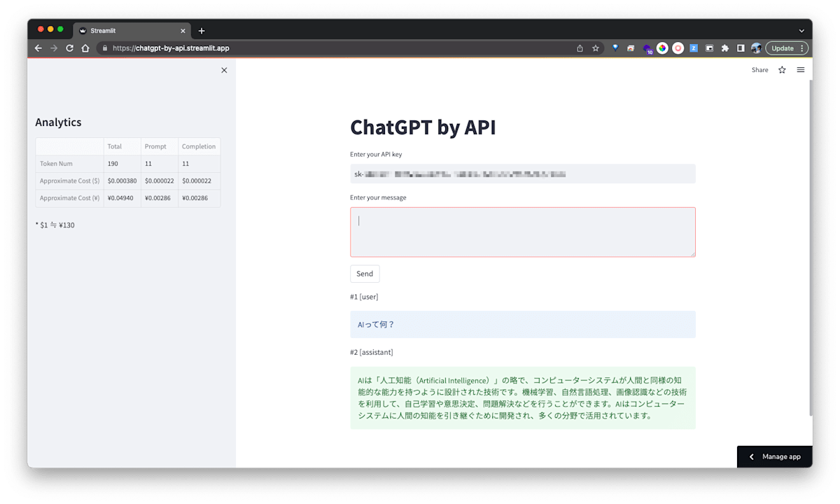Viewport: 840px width, 504px height.
Task: Open the Chrome profile avatar
Action: click(x=756, y=48)
